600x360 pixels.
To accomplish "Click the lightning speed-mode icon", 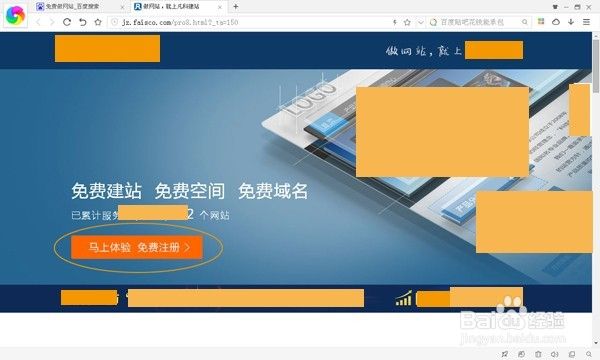I will 395,22.
